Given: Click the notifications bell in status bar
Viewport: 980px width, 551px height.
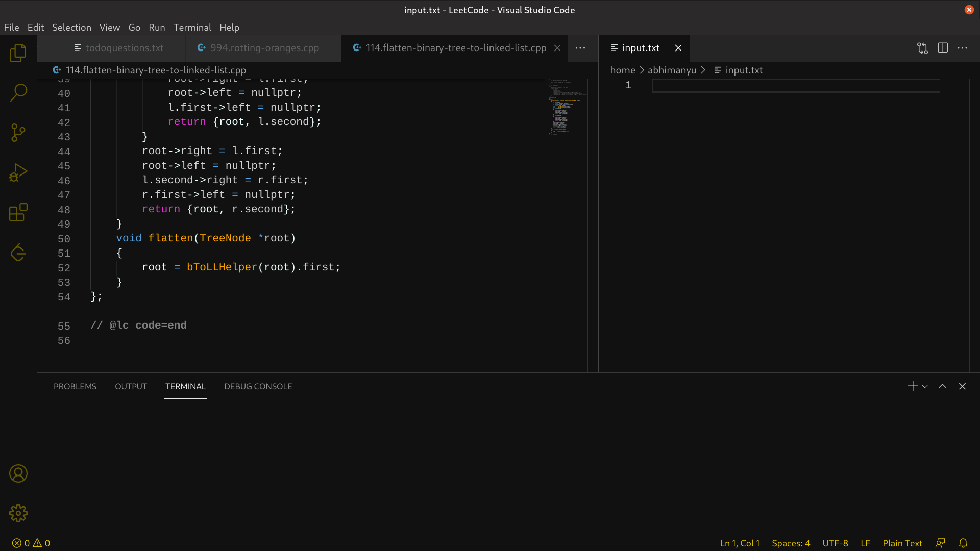Looking at the screenshot, I should [x=963, y=543].
